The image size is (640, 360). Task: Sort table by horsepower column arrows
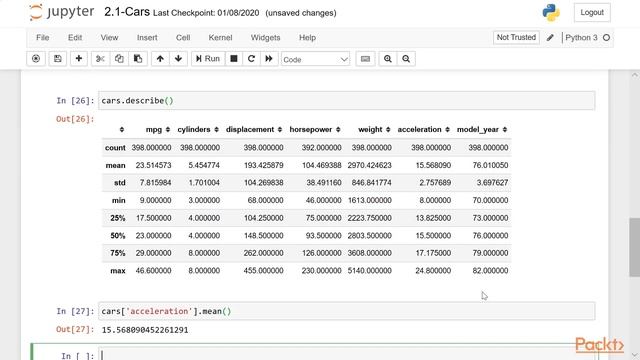click(x=338, y=129)
